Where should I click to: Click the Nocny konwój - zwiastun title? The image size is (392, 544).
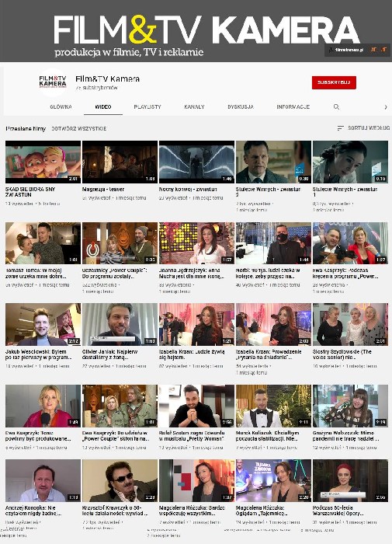[188, 190]
